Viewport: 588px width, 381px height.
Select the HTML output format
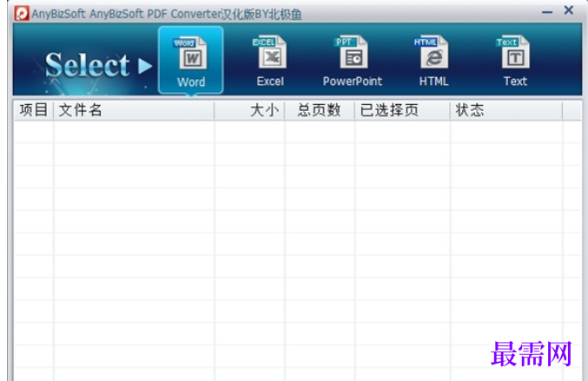click(434, 60)
